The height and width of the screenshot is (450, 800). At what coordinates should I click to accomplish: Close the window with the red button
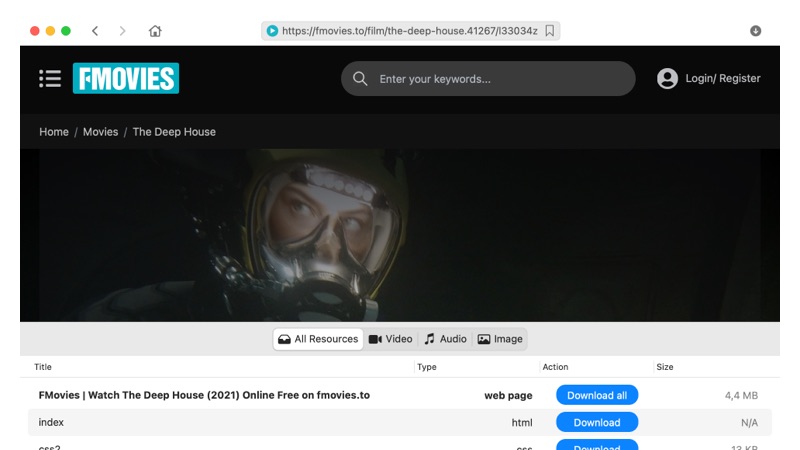tap(35, 31)
